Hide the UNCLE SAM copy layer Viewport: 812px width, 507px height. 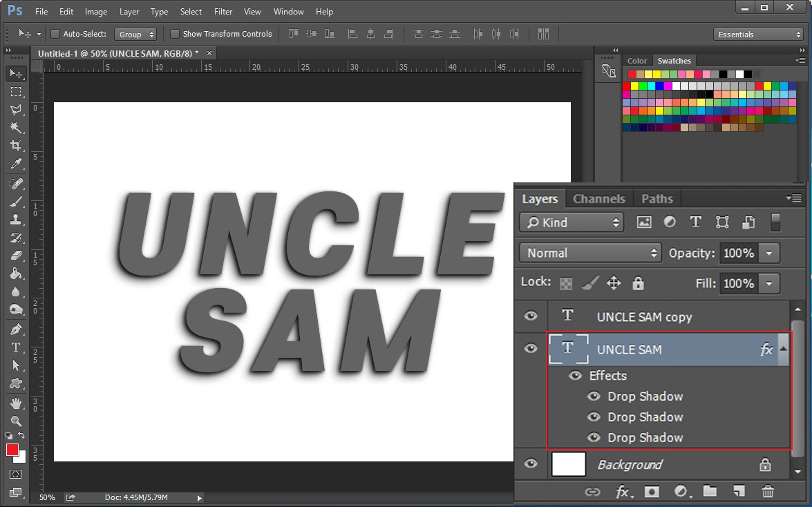(531, 316)
